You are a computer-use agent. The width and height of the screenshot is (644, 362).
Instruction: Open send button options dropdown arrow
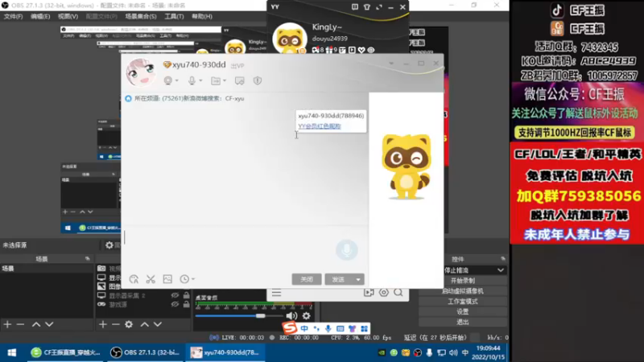tap(358, 279)
